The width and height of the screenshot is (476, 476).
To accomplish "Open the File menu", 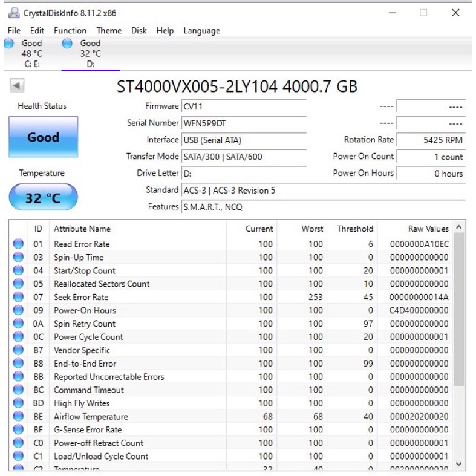I will 14,31.
